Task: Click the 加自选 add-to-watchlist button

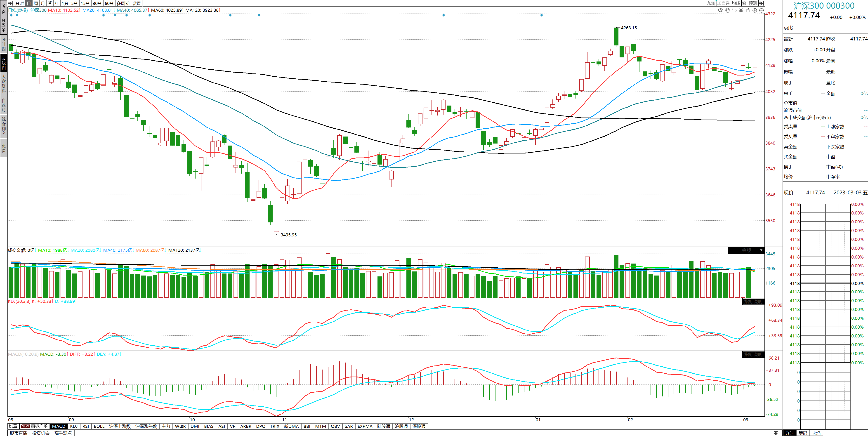Action: [x=723, y=3]
